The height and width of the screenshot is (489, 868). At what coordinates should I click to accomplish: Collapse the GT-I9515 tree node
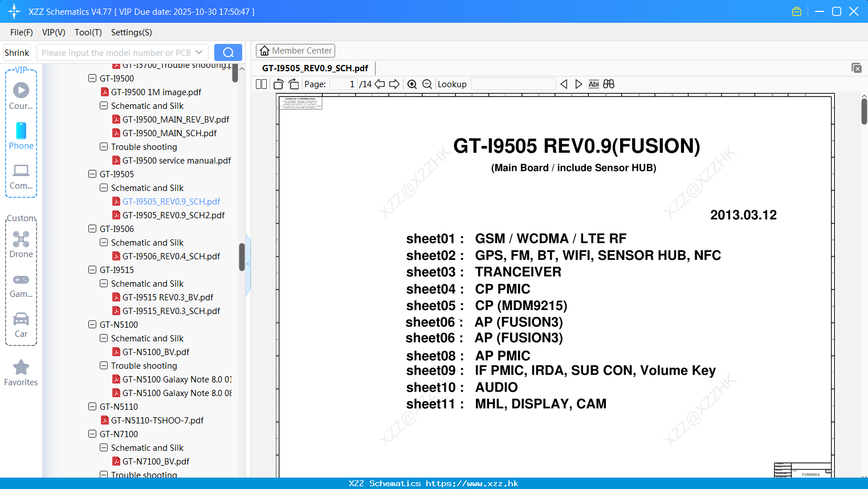point(92,270)
